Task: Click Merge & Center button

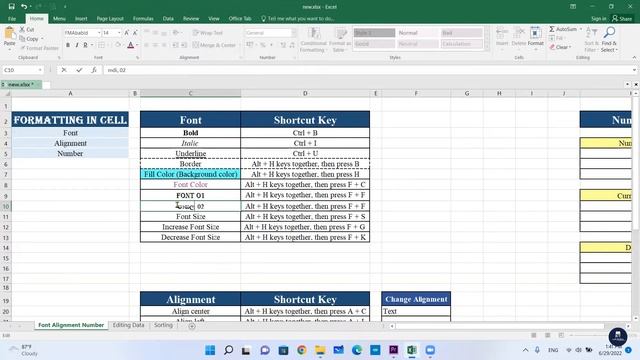Action: coord(215,45)
